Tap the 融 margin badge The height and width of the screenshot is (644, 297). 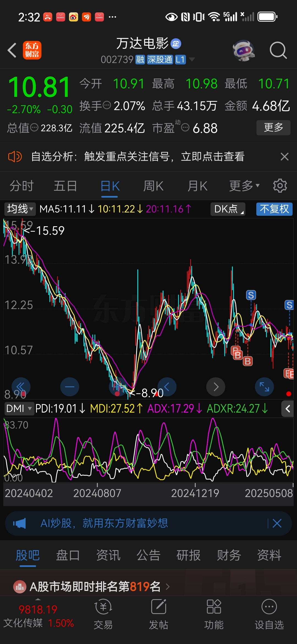click(x=140, y=59)
